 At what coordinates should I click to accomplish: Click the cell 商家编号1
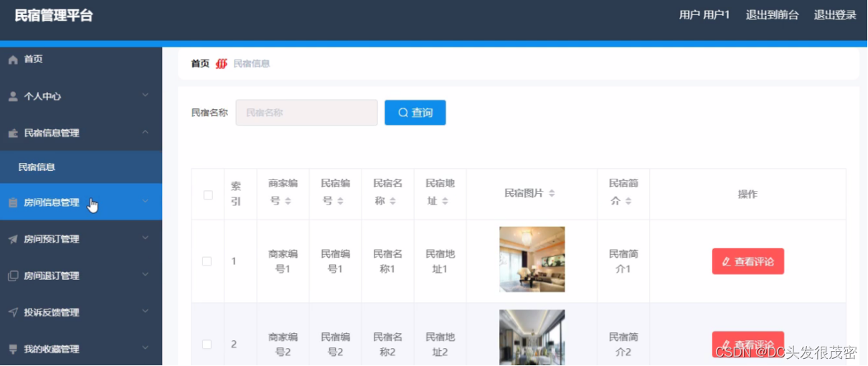click(x=283, y=261)
